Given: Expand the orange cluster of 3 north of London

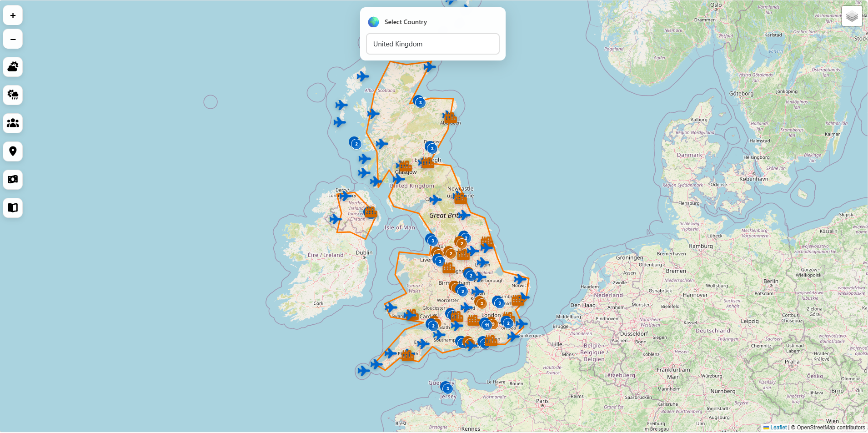Looking at the screenshot, I should point(482,303).
